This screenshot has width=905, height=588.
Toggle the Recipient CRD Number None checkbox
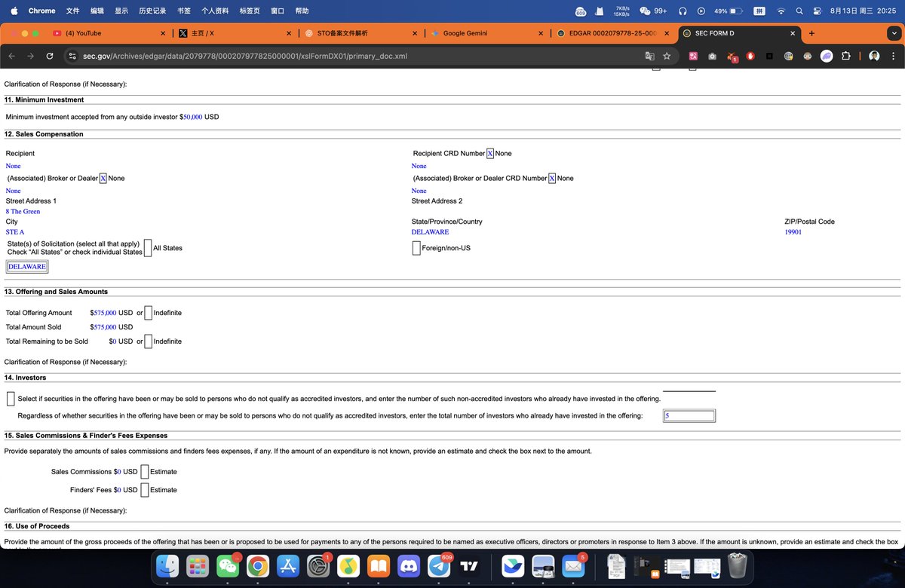pyautogui.click(x=490, y=153)
